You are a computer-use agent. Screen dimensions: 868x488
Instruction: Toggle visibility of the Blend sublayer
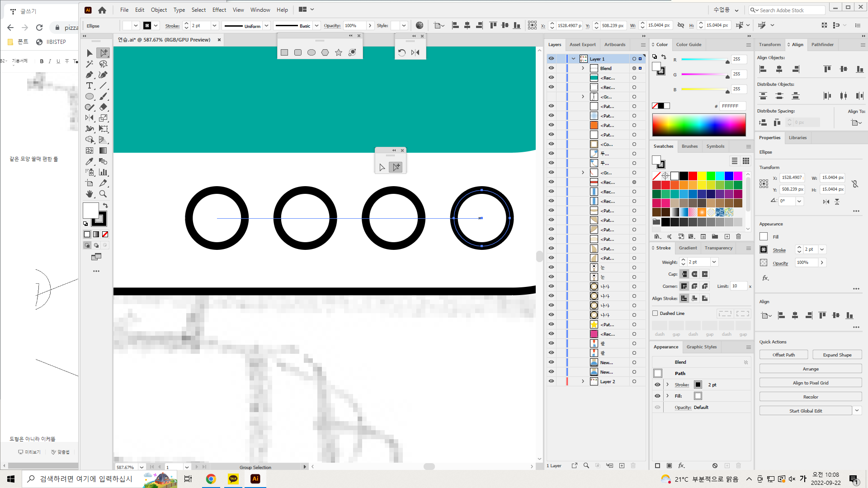click(x=551, y=68)
